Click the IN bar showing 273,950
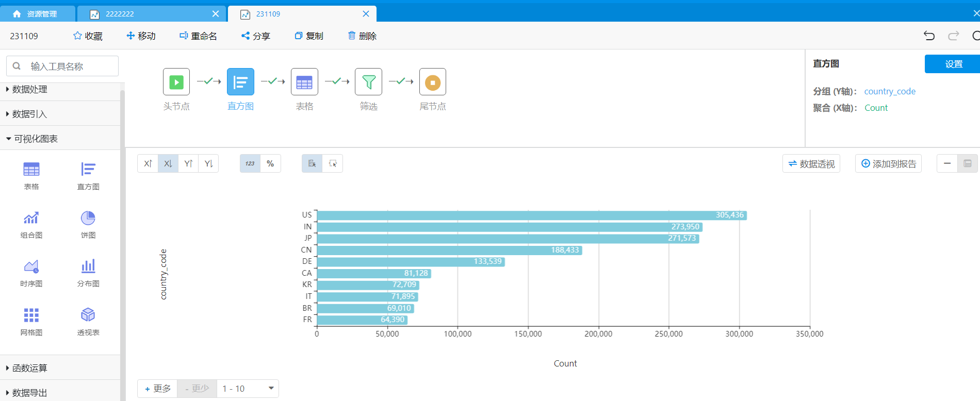The height and width of the screenshot is (401, 980). click(510, 227)
